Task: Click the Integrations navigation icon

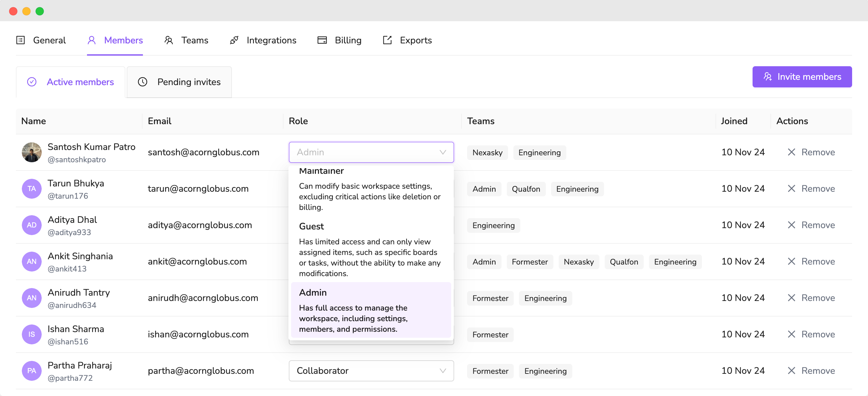Action: click(x=235, y=40)
